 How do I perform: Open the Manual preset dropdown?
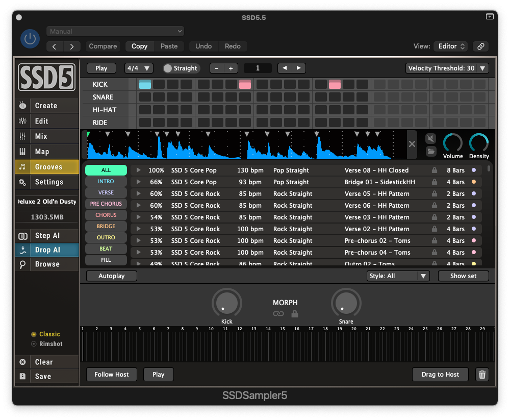coord(115,31)
